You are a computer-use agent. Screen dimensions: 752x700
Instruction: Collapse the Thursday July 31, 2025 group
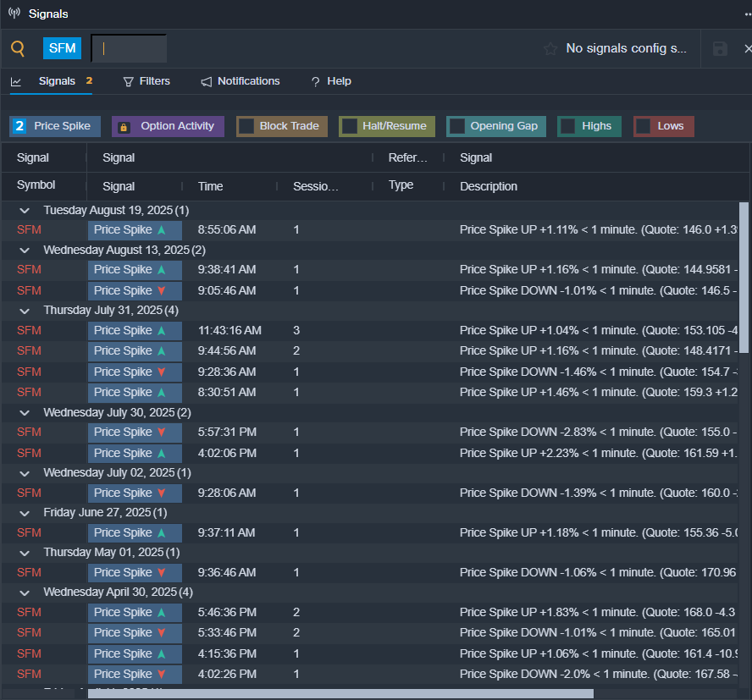[x=26, y=311]
